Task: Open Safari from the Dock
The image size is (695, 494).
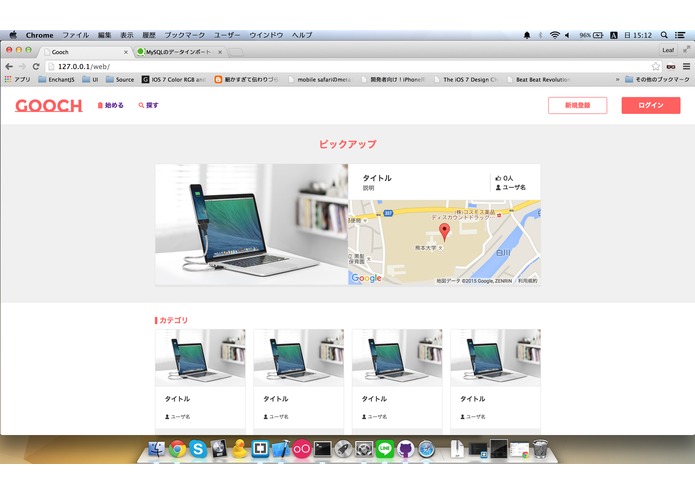Action: pos(426,449)
